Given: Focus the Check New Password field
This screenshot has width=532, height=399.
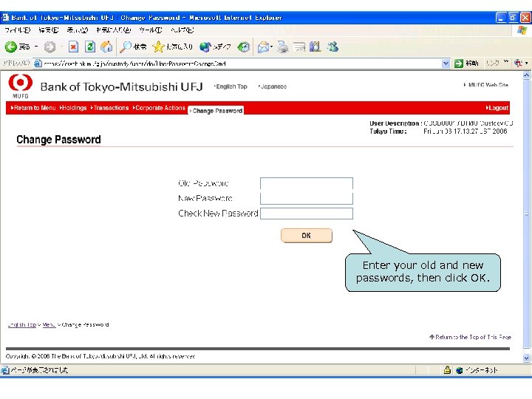Looking at the screenshot, I should 307,214.
